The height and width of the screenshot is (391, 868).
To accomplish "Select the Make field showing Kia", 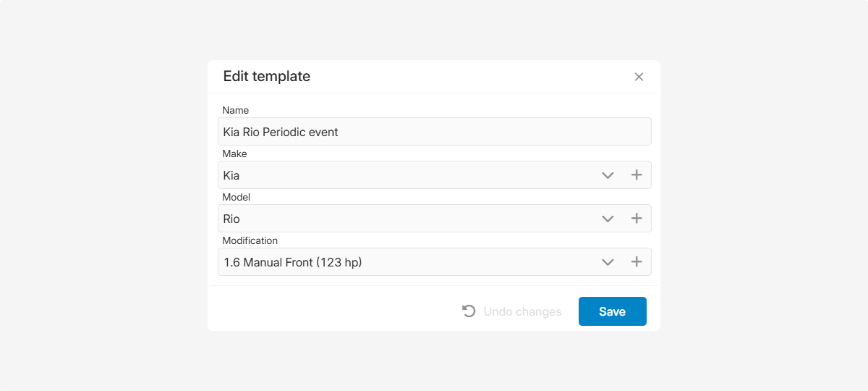I will click(x=405, y=175).
